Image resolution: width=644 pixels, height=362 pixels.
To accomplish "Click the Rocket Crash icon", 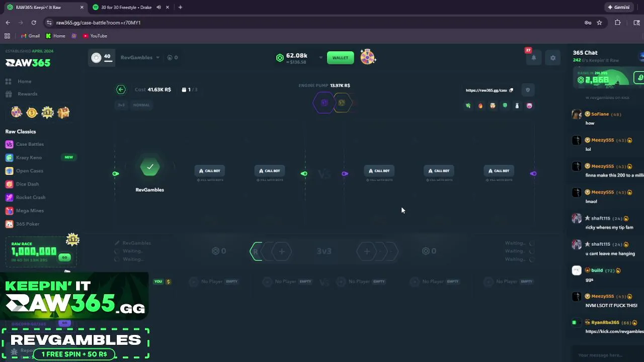I will [x=9, y=198].
